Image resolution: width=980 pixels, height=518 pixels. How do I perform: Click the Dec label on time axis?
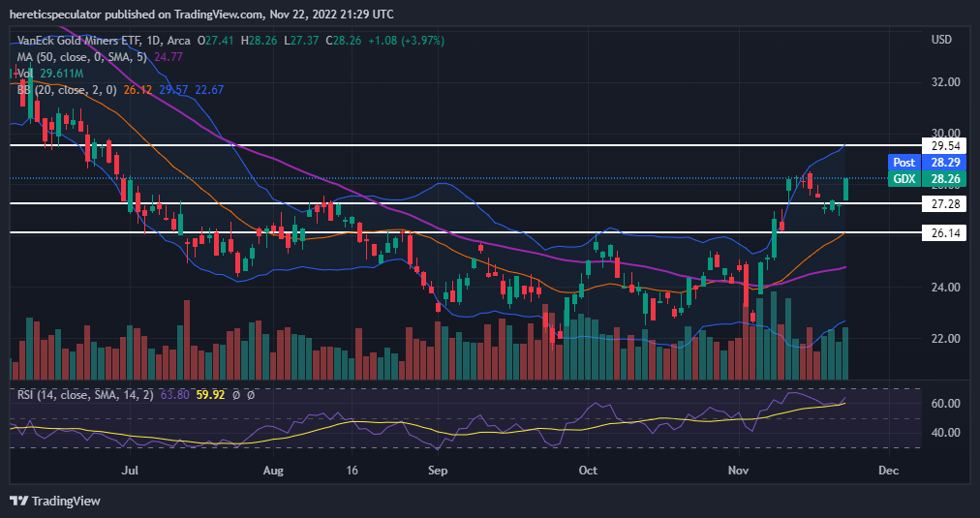click(x=888, y=471)
